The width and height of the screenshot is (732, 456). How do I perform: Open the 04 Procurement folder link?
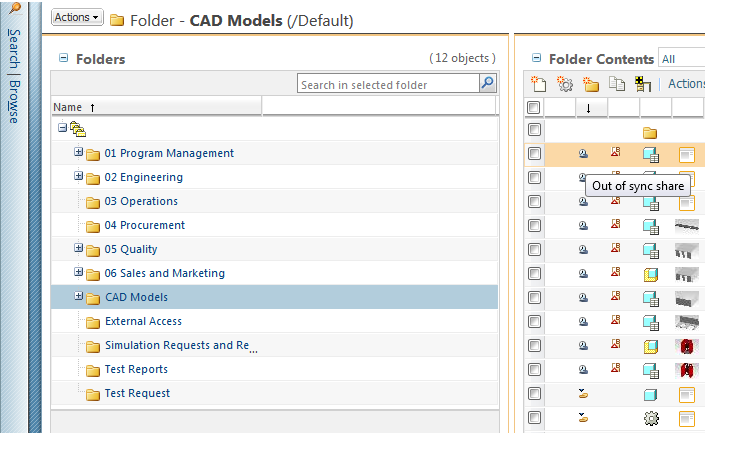click(x=144, y=225)
